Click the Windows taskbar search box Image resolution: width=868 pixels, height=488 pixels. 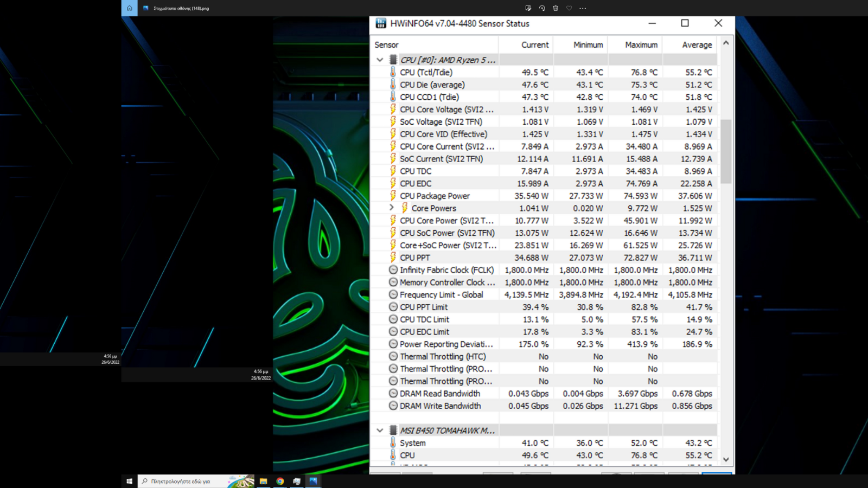(x=196, y=481)
